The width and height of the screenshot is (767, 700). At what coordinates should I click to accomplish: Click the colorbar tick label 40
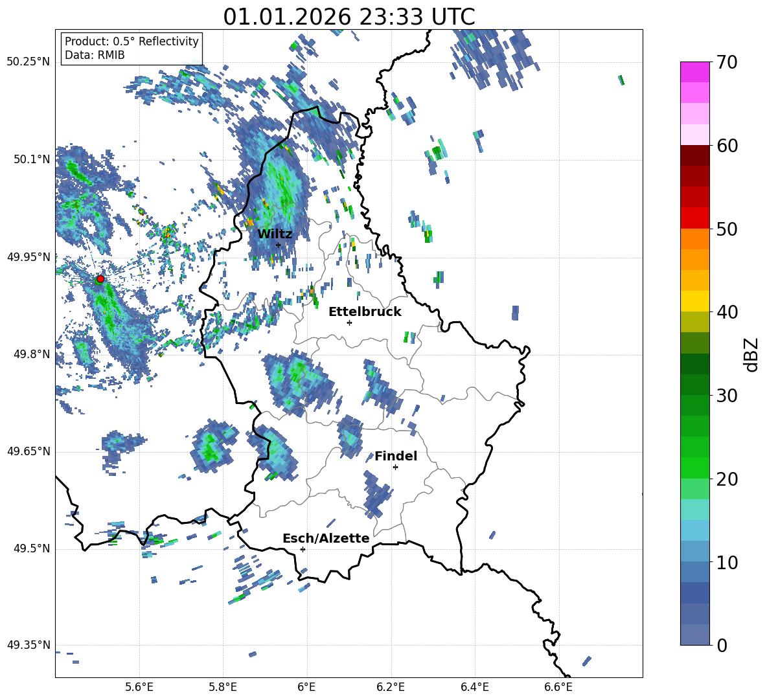pos(727,312)
